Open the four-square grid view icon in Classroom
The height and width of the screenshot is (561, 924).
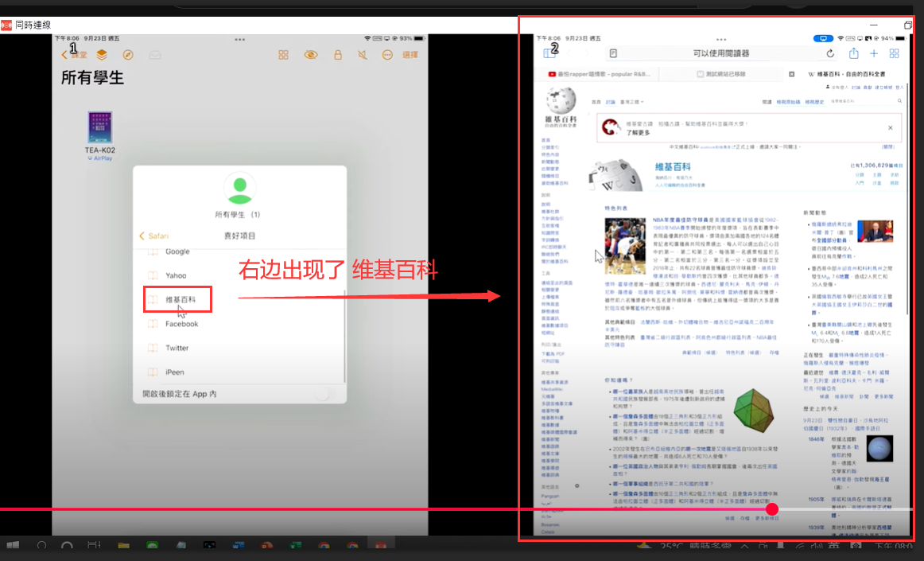(x=283, y=55)
